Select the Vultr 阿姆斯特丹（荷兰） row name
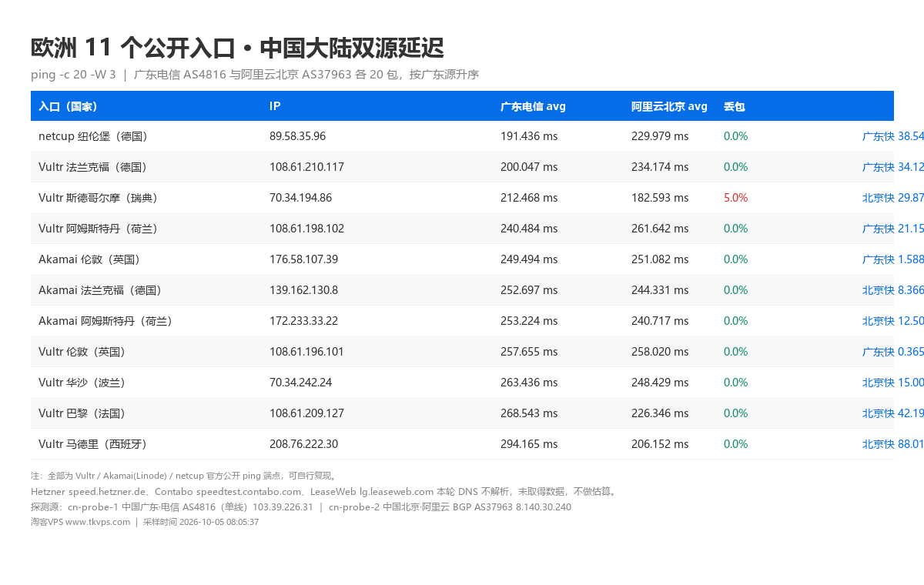The height and width of the screenshot is (585, 924). [98, 229]
